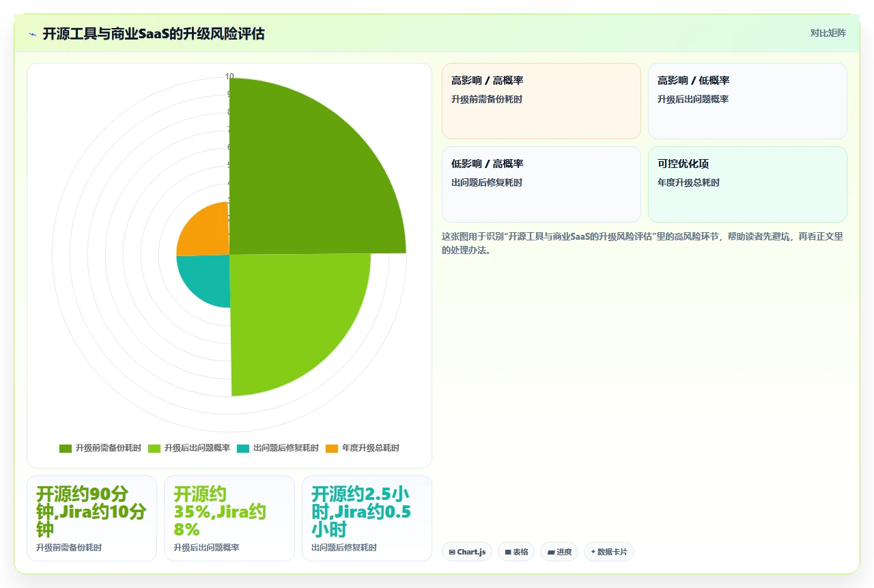Image resolution: width=874 pixels, height=588 pixels.
Task: Select the 数据卡片 tag chip
Action: (x=609, y=552)
